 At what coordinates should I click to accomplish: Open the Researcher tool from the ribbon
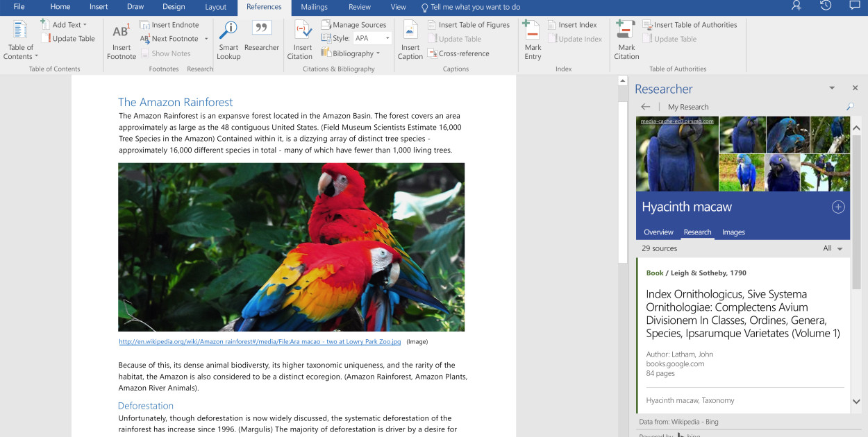click(262, 36)
